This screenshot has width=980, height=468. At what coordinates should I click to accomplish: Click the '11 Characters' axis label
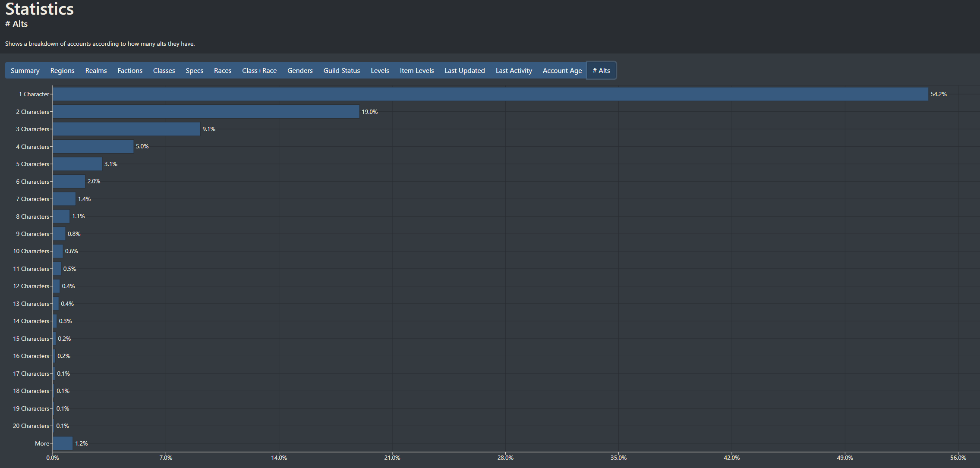point(31,269)
